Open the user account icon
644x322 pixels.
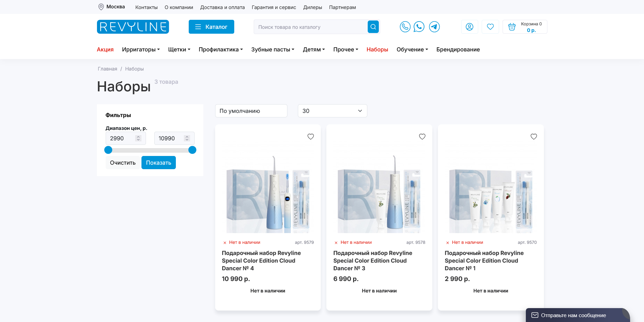click(470, 27)
